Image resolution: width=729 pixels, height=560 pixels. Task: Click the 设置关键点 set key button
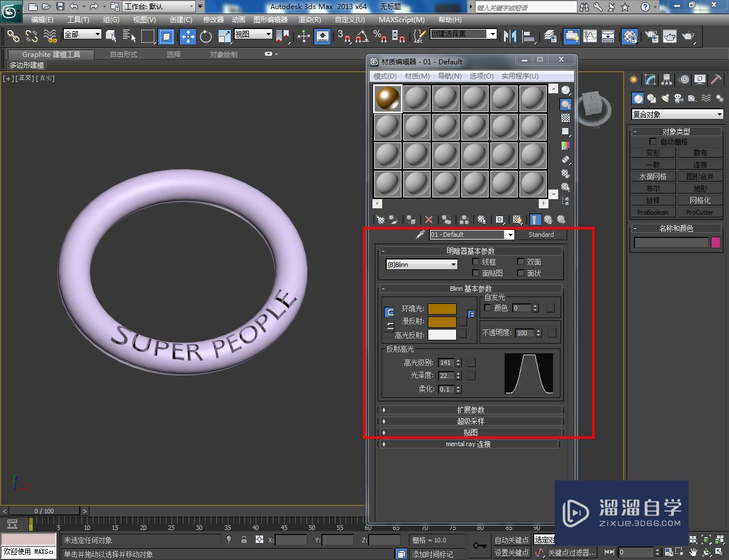(511, 553)
